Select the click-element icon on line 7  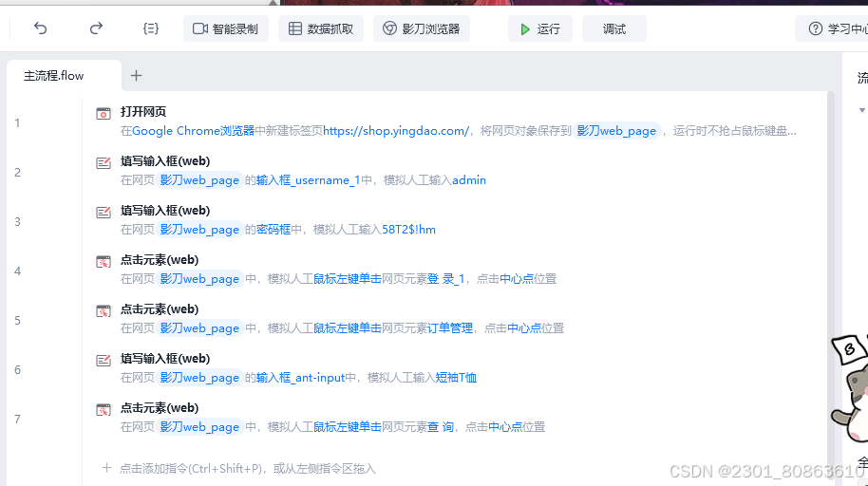coord(104,410)
